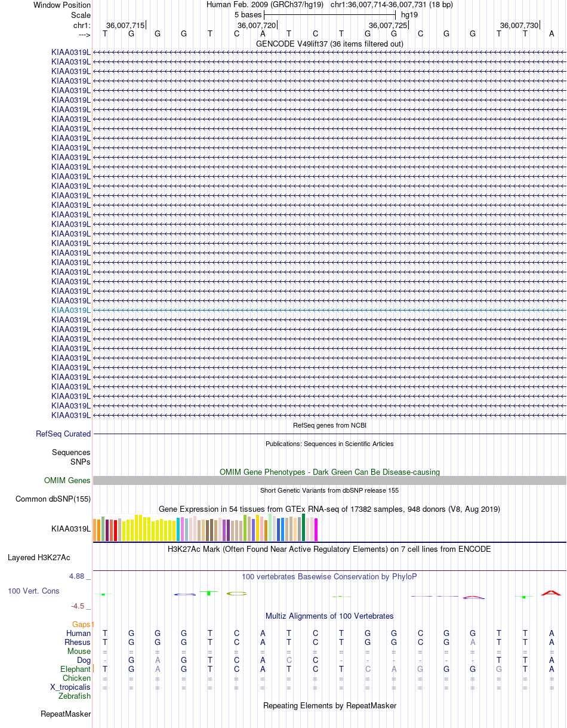Click the Zebrafish species label
The width and height of the screenshot is (567, 728).
[75, 696]
